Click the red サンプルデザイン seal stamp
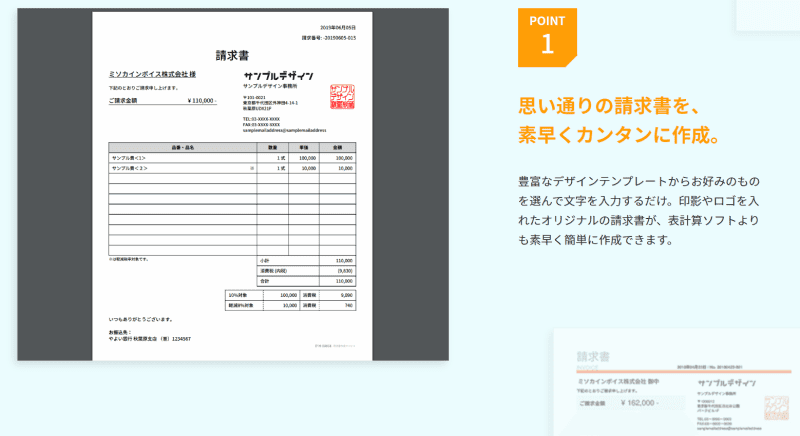Viewport: 800px width, 436px height. click(342, 96)
